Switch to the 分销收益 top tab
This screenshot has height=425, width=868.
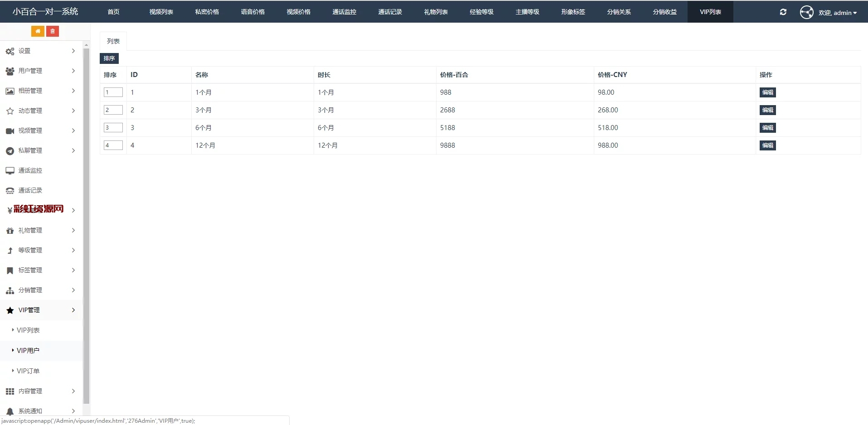click(x=664, y=12)
